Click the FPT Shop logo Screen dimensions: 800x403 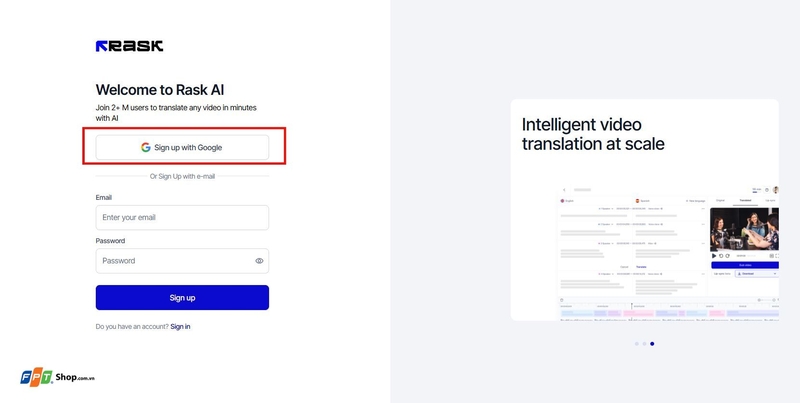(56, 376)
